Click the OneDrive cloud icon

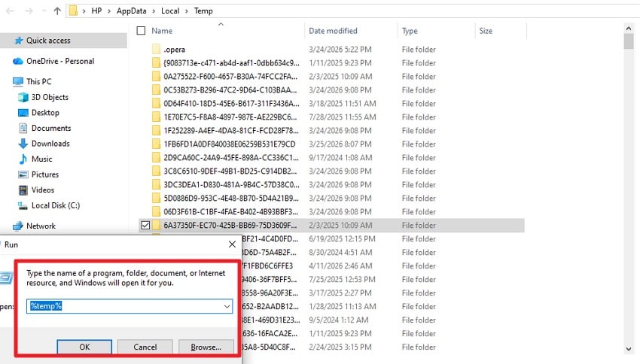click(x=18, y=61)
